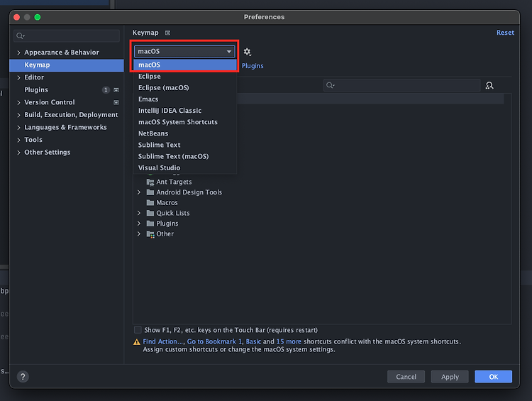Focus the settings sidebar search field
This screenshot has width=532, height=401.
pyautogui.click(x=67, y=35)
